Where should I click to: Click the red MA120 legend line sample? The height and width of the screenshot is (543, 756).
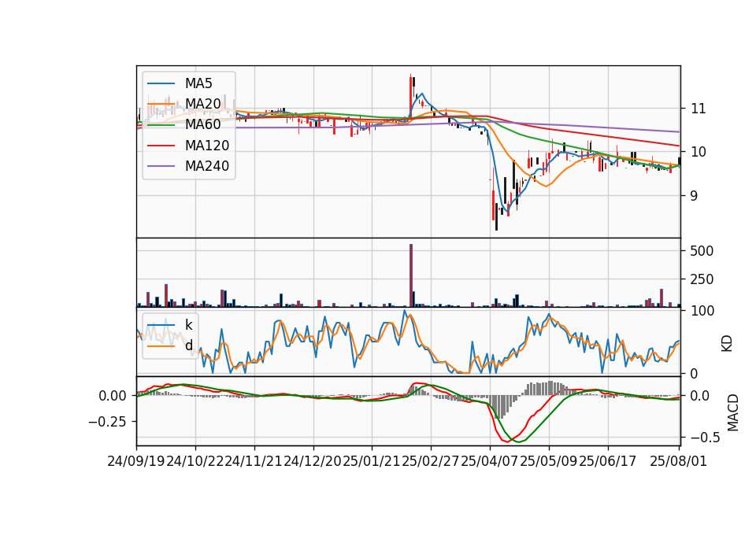click(x=161, y=145)
